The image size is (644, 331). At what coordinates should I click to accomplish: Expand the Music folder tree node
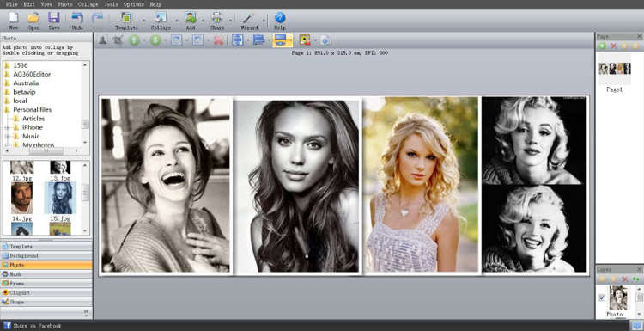(8, 136)
